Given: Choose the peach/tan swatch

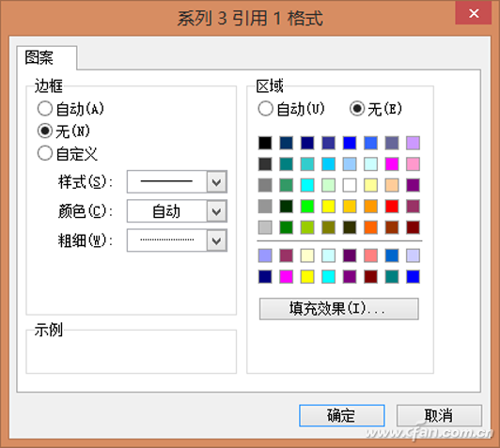Looking at the screenshot, I should [x=392, y=185].
